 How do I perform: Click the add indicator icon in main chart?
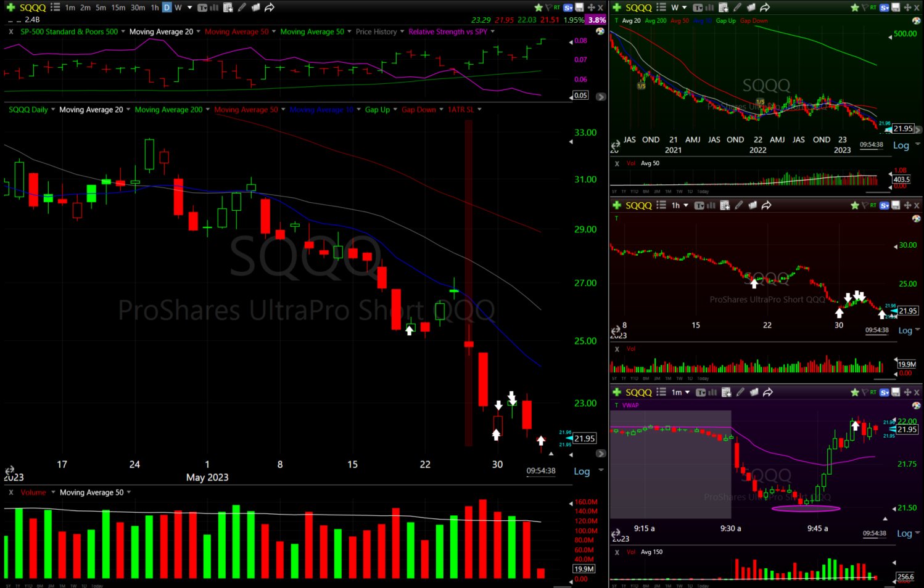tap(228, 7)
